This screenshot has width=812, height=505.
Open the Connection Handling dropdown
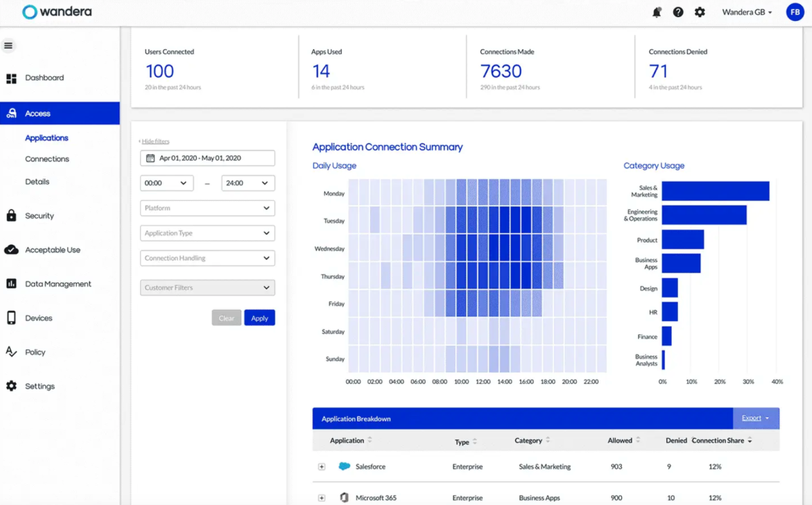207,258
